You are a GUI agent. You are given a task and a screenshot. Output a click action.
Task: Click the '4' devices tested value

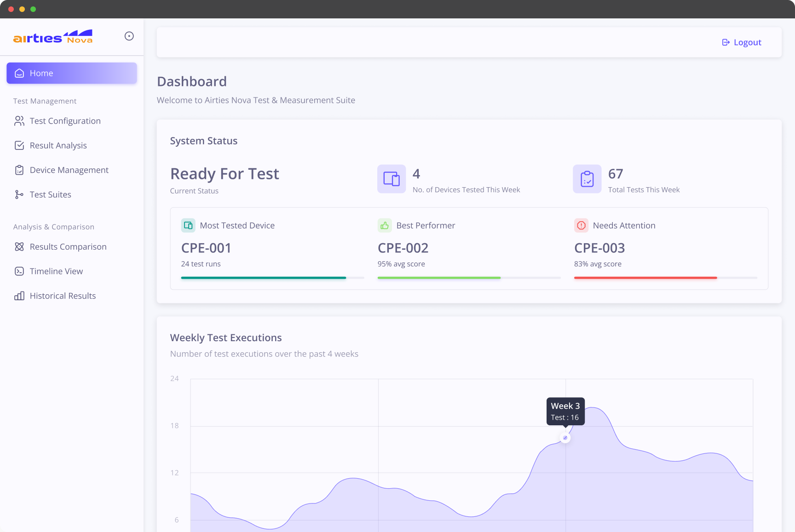click(x=416, y=174)
